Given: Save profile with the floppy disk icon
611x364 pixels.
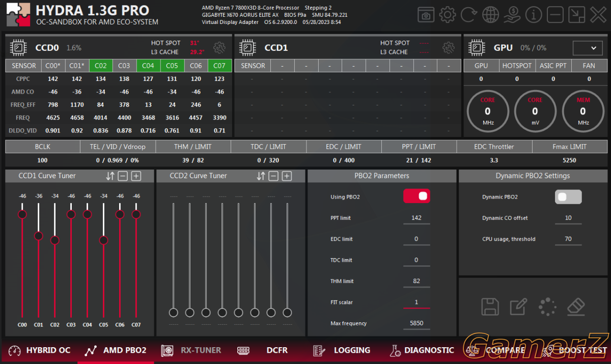Looking at the screenshot, I should [x=490, y=307].
